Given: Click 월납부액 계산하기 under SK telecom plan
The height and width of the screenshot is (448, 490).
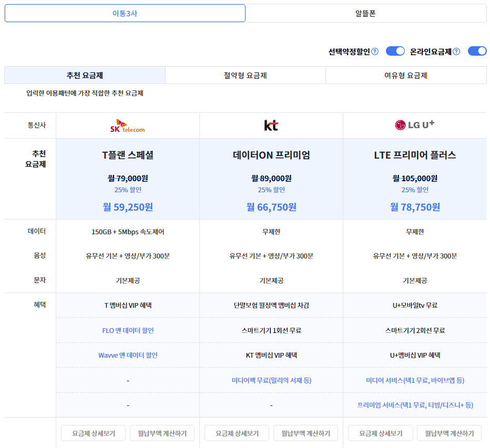Looking at the screenshot, I should click(x=162, y=433).
